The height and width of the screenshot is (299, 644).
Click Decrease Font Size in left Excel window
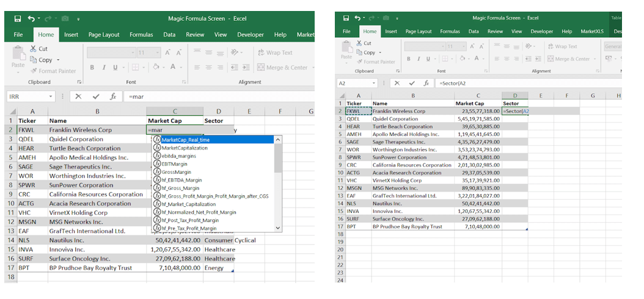[x=178, y=52]
